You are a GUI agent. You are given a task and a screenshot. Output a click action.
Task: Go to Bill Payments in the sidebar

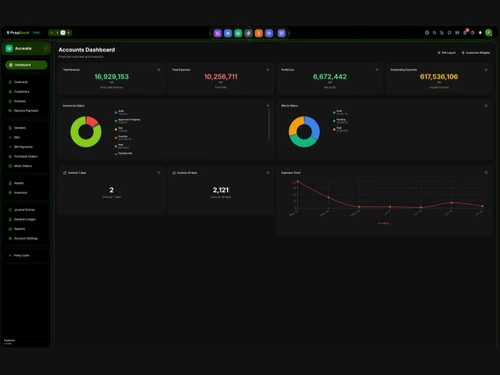23,147
